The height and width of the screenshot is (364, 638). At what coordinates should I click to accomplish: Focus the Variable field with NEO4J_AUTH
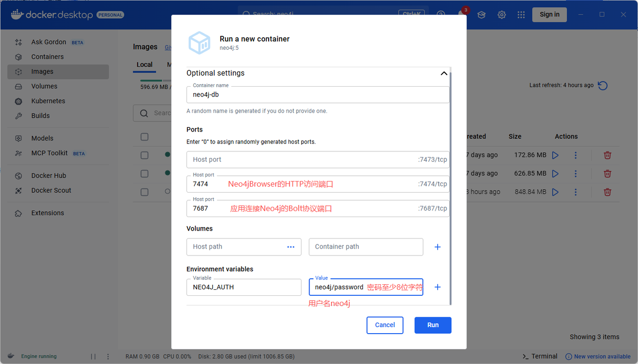click(x=244, y=287)
